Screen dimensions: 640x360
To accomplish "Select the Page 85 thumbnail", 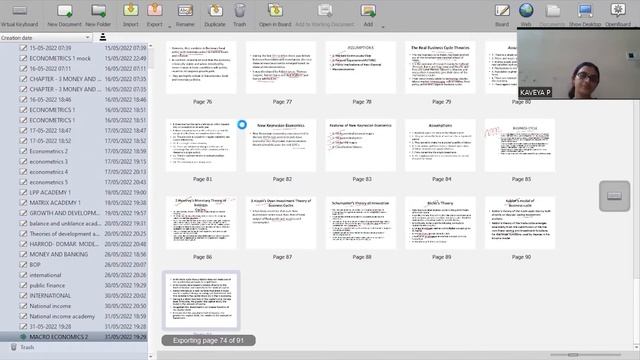I will click(x=520, y=145).
